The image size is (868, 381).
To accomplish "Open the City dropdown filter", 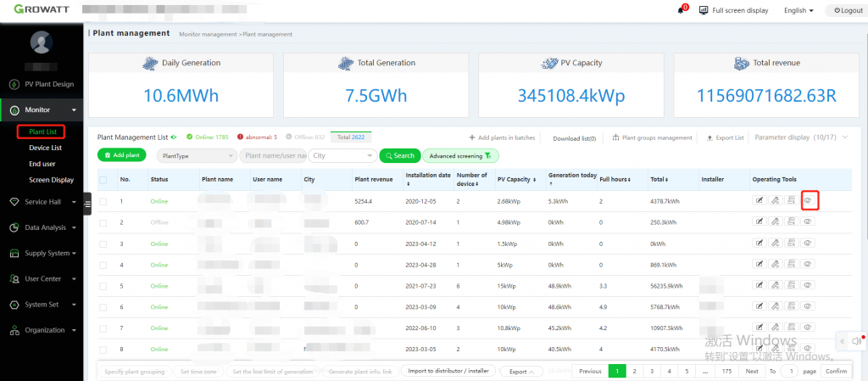I will point(342,155).
